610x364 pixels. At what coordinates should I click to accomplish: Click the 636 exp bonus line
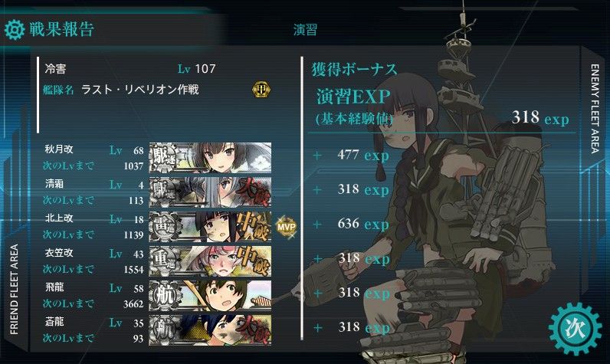(x=363, y=224)
